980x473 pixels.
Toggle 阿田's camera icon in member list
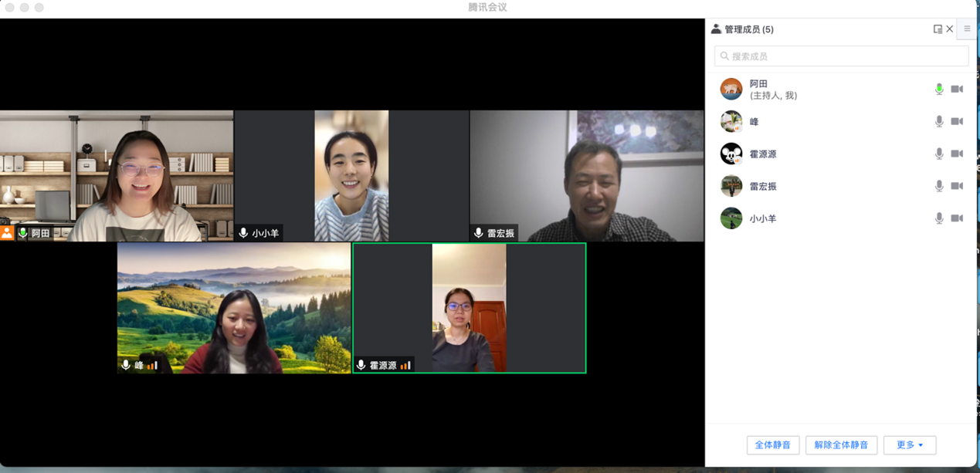pos(957,90)
